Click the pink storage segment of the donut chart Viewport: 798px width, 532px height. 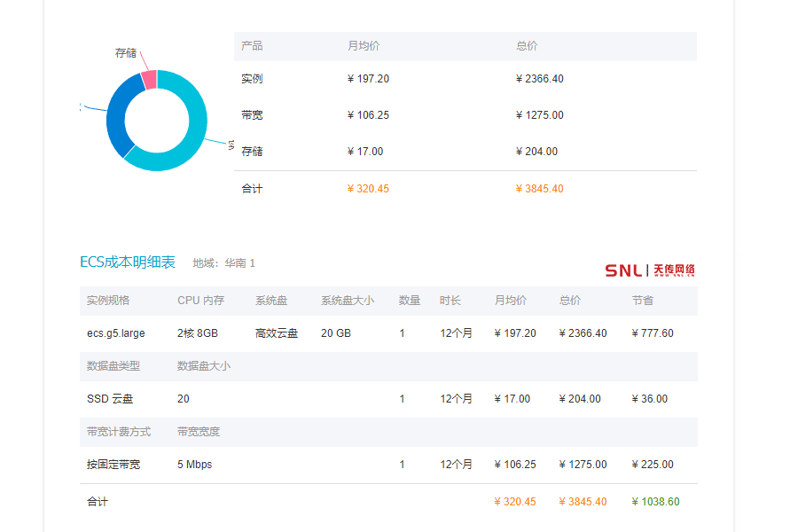click(150, 80)
